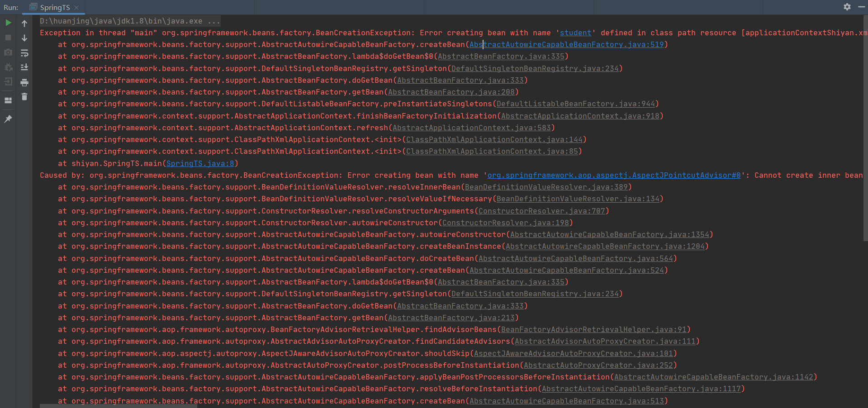The image size is (868, 408).
Task: Open the 'student' bean definition link
Action: coord(575,33)
